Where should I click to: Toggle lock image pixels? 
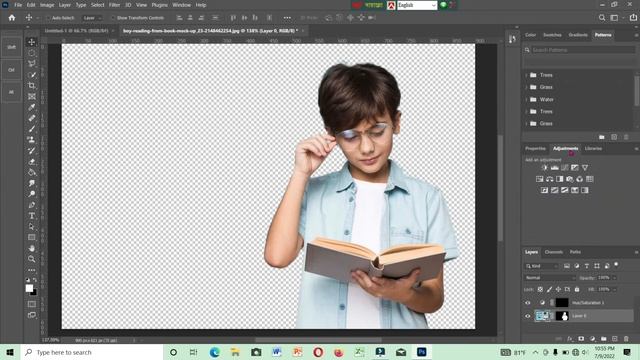point(549,289)
